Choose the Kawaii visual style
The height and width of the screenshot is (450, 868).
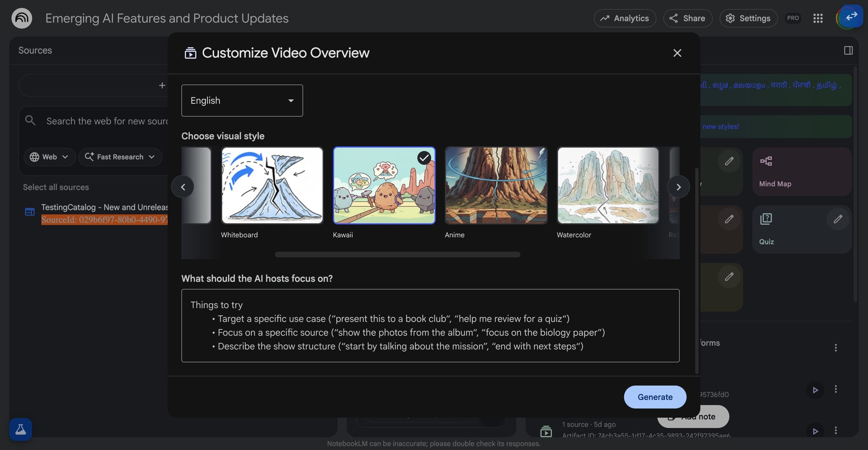384,186
